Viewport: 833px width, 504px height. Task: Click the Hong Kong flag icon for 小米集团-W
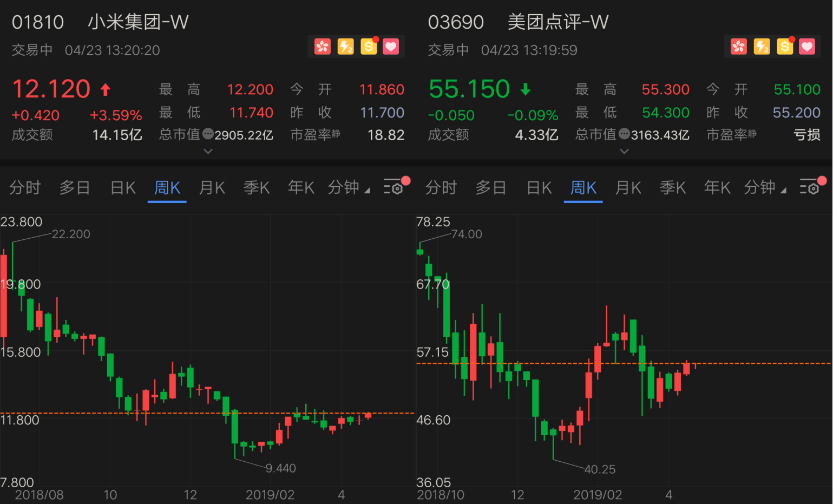323,47
